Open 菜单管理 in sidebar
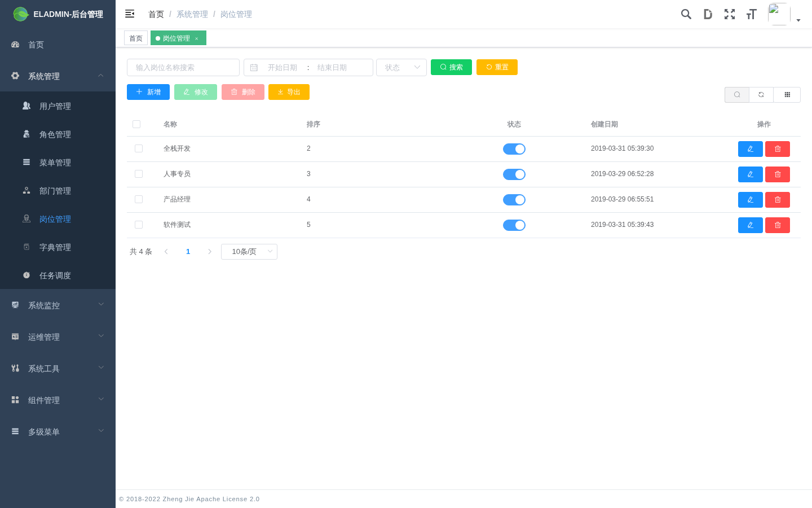The height and width of the screenshot is (508, 812). pyautogui.click(x=58, y=162)
